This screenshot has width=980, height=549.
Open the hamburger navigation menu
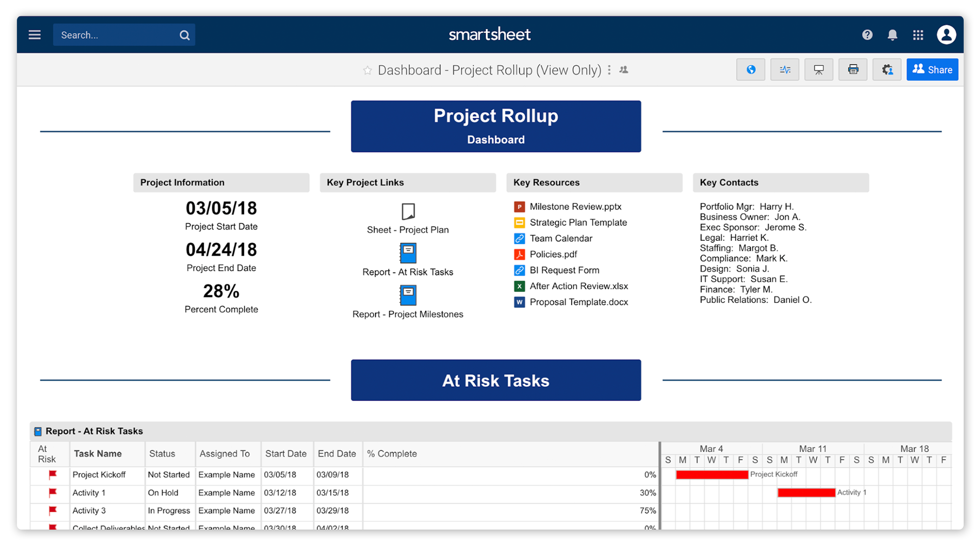35,35
